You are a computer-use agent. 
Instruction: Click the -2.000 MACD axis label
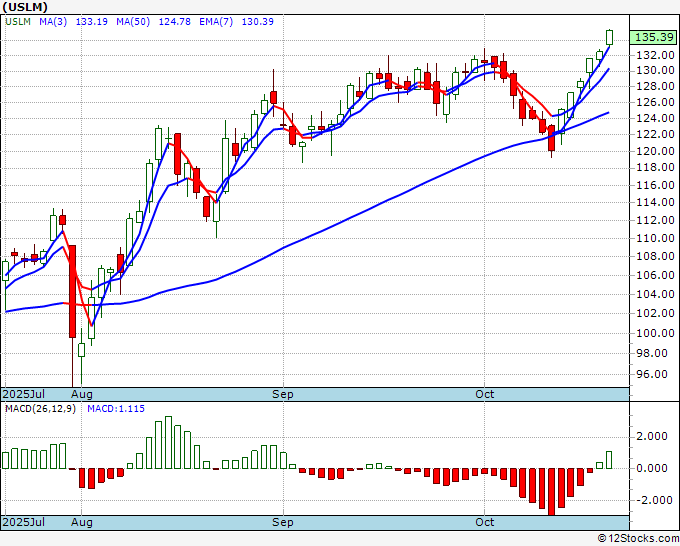(x=652, y=500)
